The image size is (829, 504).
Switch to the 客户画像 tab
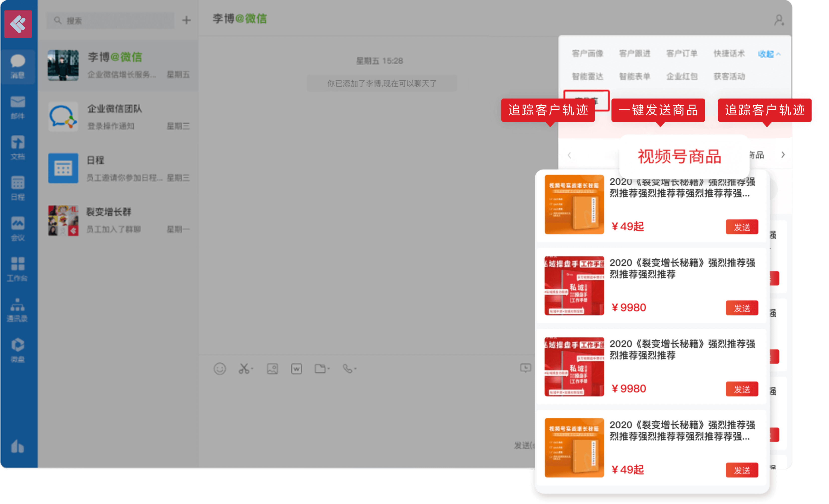(588, 53)
